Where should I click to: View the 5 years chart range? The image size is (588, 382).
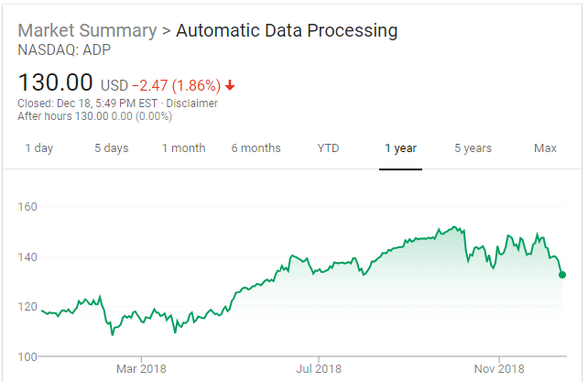[x=473, y=148]
